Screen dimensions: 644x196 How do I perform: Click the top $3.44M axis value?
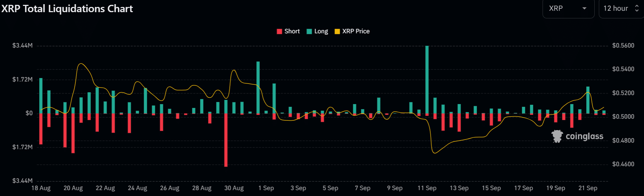[23, 46]
